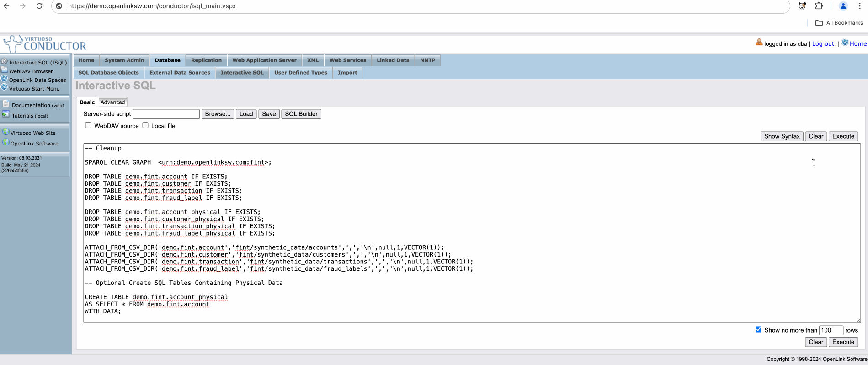Click the OpenLink Software globe icon
The height and width of the screenshot is (365, 868).
6,142
